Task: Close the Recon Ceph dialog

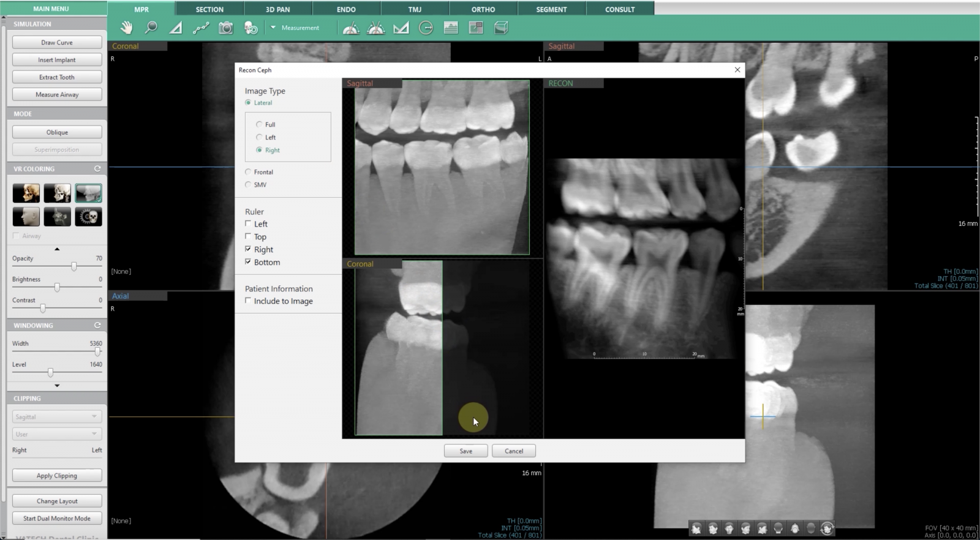Action: click(x=737, y=70)
